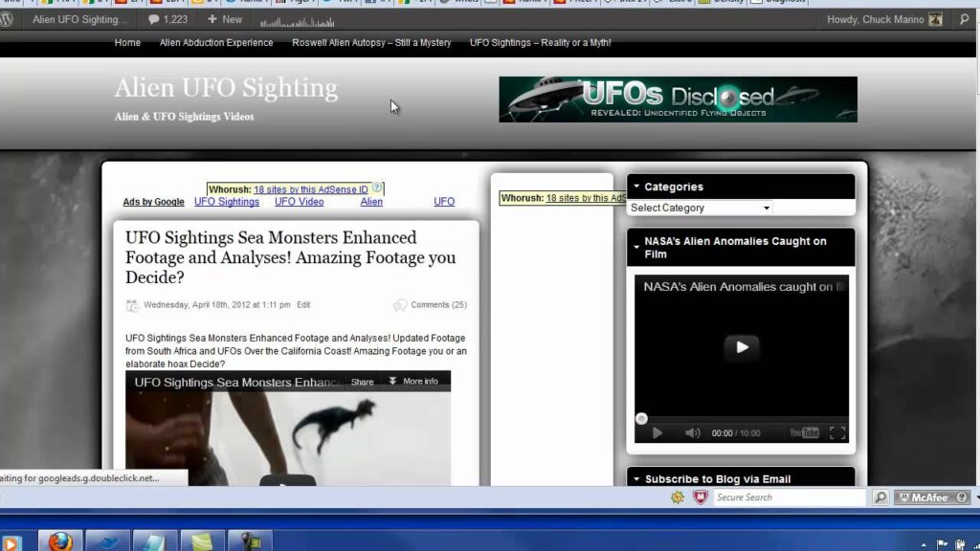Click the Sea Monsters video thumbnail

(x=287, y=437)
